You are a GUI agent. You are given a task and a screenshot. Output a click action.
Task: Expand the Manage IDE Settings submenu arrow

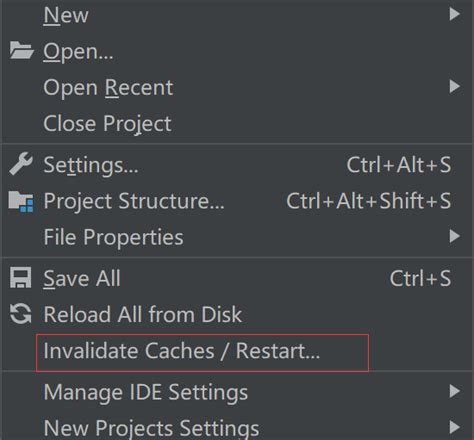click(455, 391)
